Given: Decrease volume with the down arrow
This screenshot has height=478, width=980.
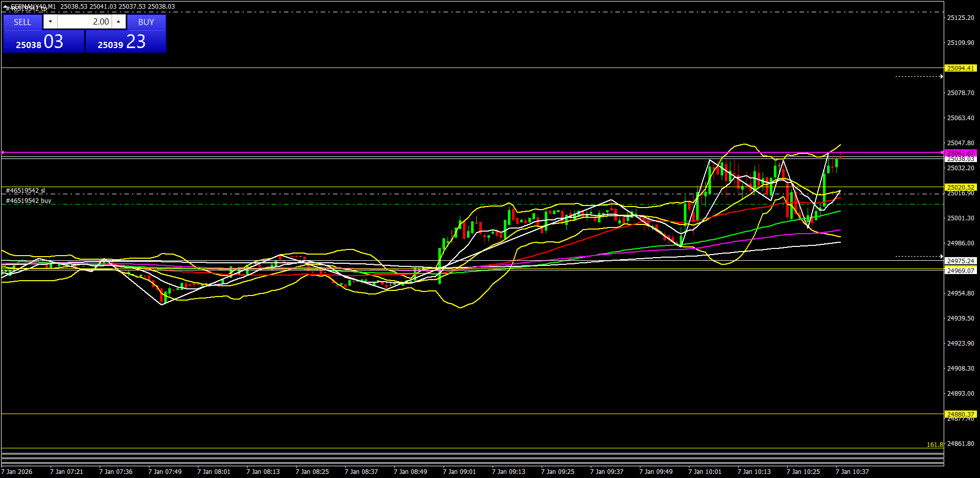Looking at the screenshot, I should [50, 21].
